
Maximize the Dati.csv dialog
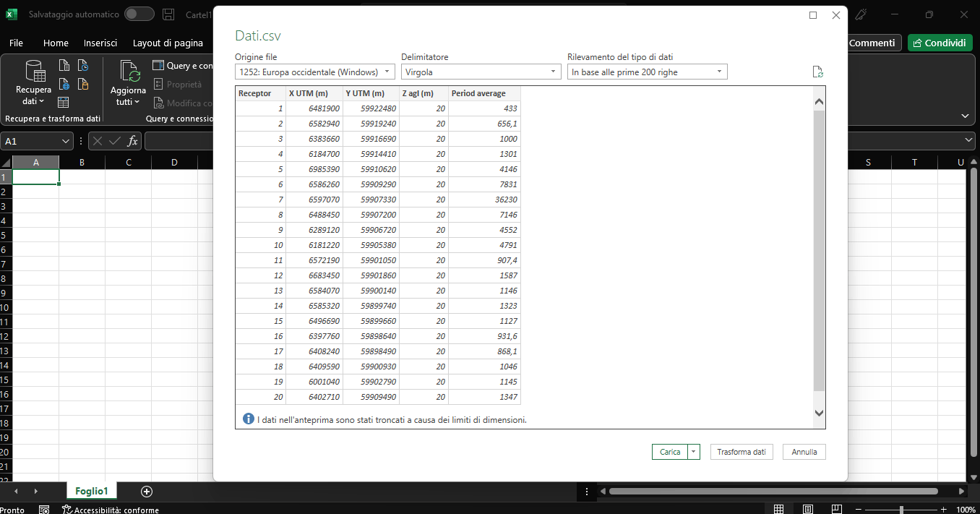pyautogui.click(x=813, y=15)
